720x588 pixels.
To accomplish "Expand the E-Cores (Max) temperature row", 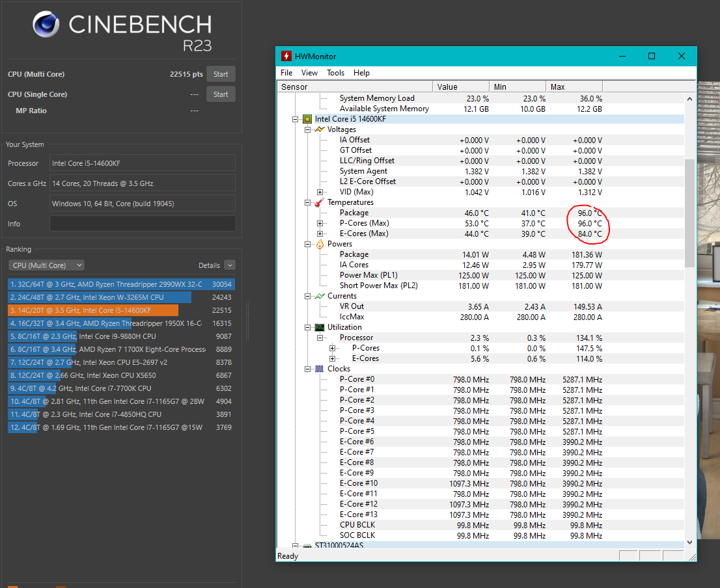I will (x=320, y=234).
